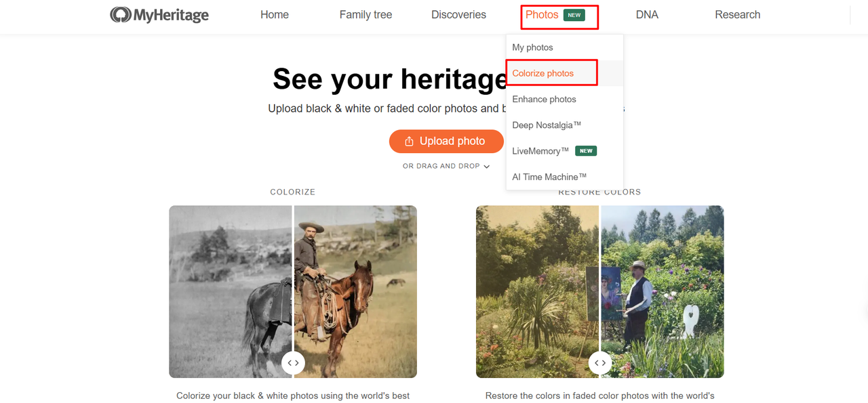This screenshot has width=868, height=403.
Task: Open Deep Nostalgia from the Photos menu
Action: pyautogui.click(x=546, y=125)
